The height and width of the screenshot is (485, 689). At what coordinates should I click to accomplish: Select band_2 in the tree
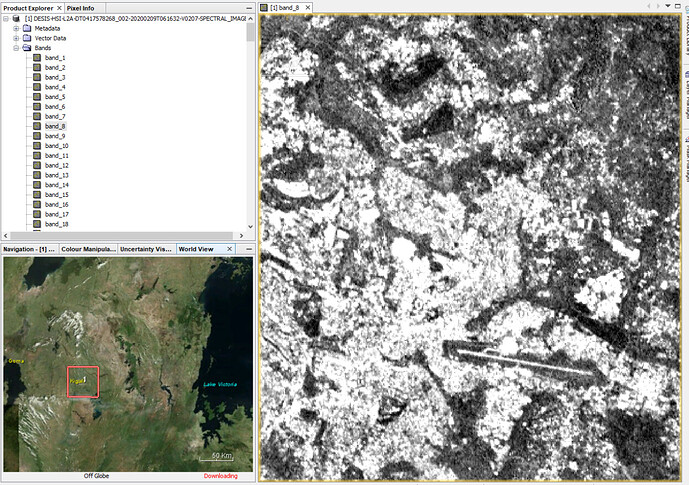(x=55, y=68)
